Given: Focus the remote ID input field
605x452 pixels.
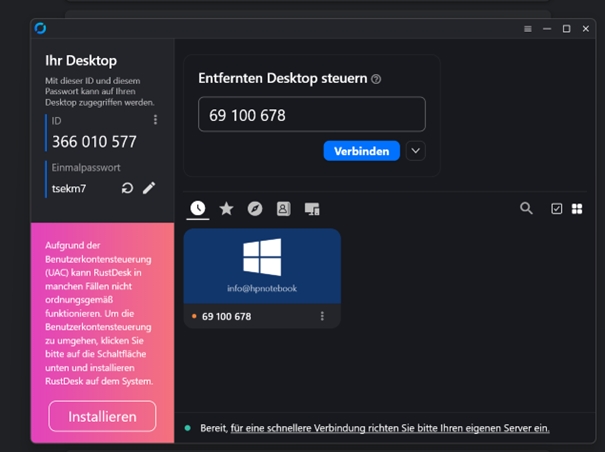Looking at the screenshot, I should pos(312,115).
